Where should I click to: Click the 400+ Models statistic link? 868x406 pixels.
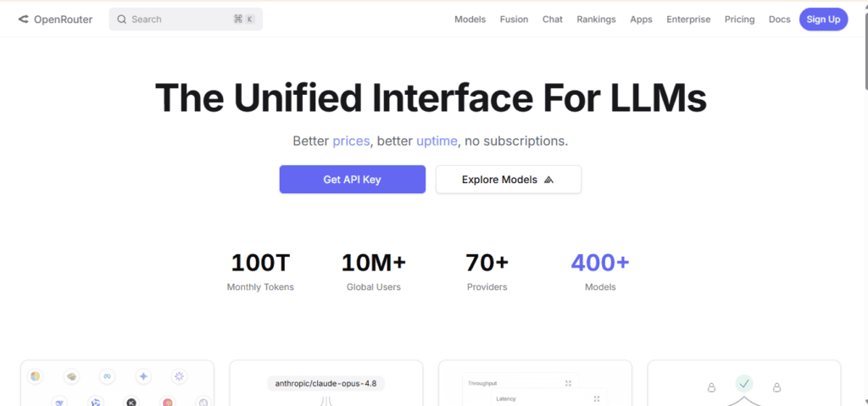[x=600, y=271]
